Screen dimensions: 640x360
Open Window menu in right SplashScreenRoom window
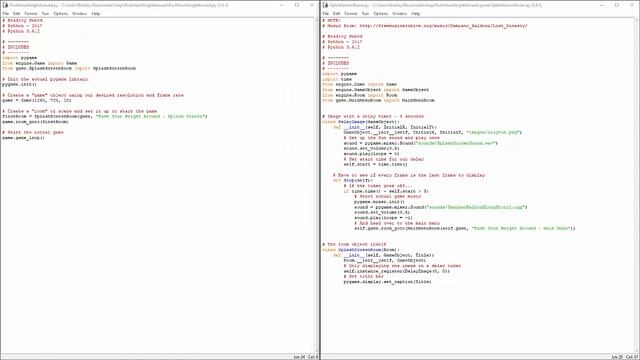click(400, 13)
